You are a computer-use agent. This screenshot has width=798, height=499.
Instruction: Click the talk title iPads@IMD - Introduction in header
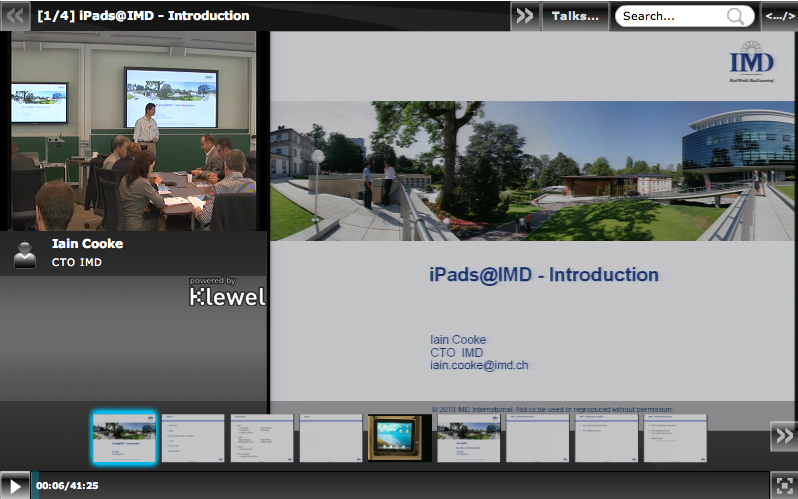tap(144, 15)
